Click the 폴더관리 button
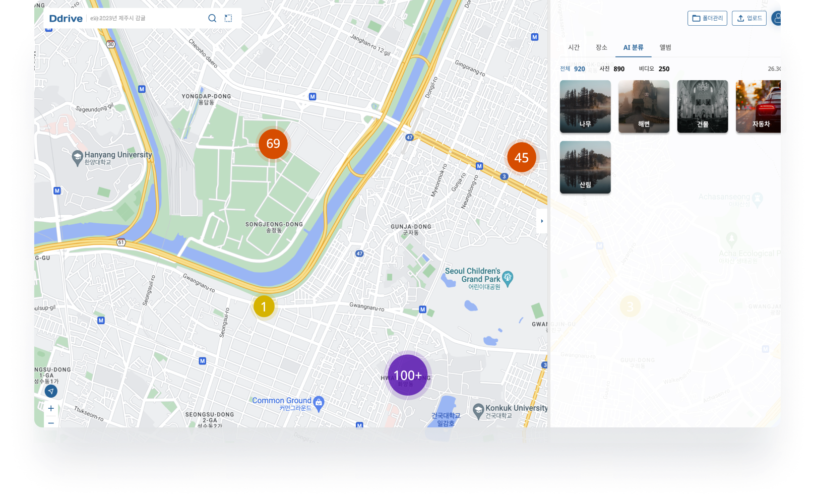 pos(707,18)
